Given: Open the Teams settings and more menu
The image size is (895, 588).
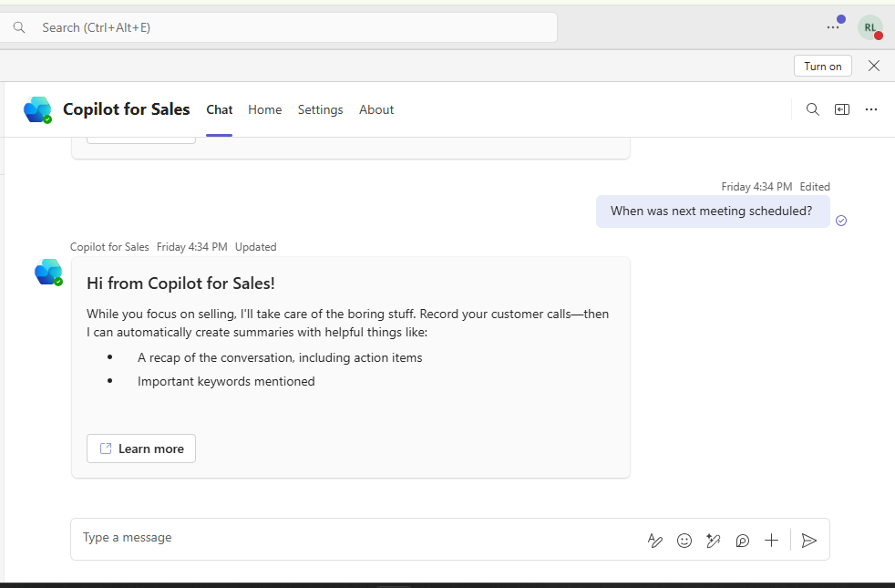Looking at the screenshot, I should 833,27.
